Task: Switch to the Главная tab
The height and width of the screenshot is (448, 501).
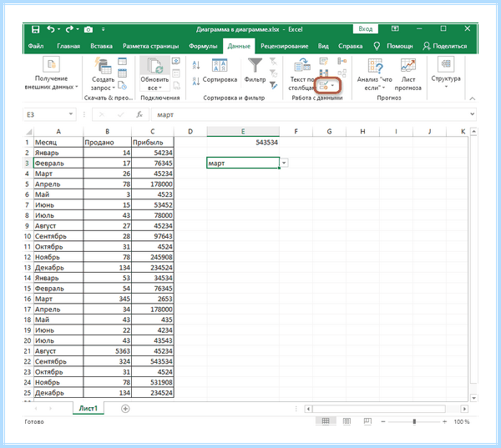Action: click(x=68, y=46)
